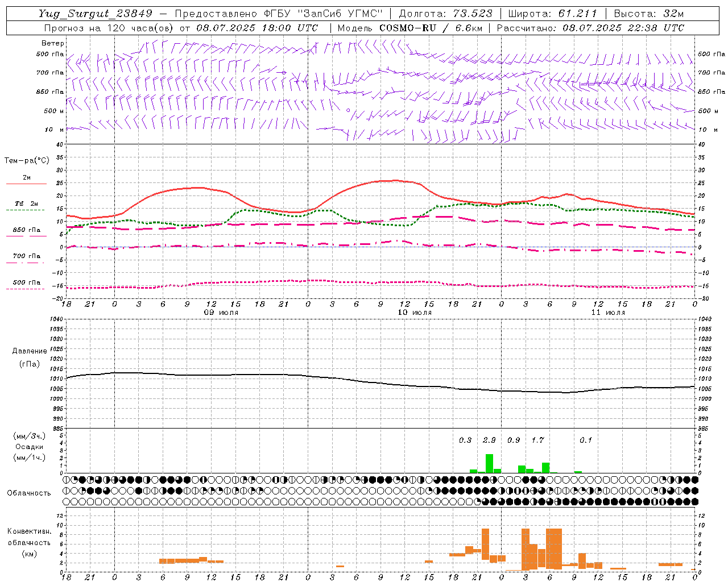Click the 'Тем-ра(°C)' temperature axis label

coord(27,161)
